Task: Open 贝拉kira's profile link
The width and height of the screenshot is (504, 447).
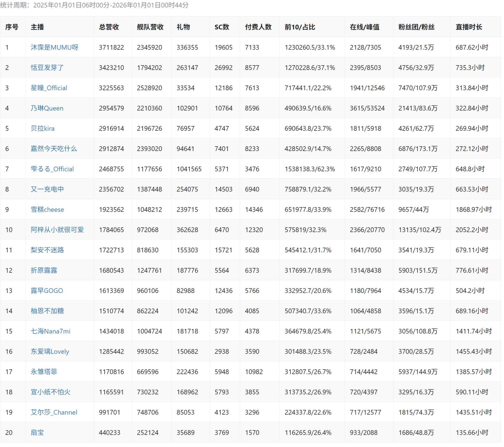Action: (x=42, y=129)
